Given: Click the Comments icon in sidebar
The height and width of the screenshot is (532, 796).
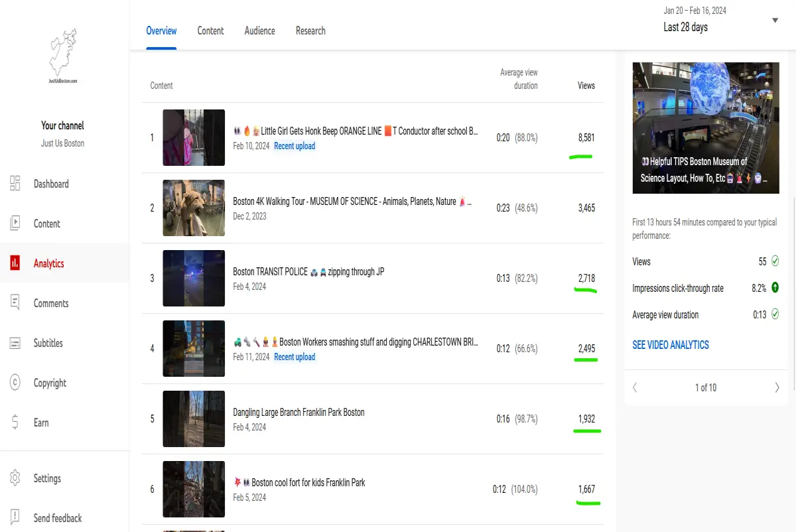Looking at the screenshot, I should tap(15, 303).
